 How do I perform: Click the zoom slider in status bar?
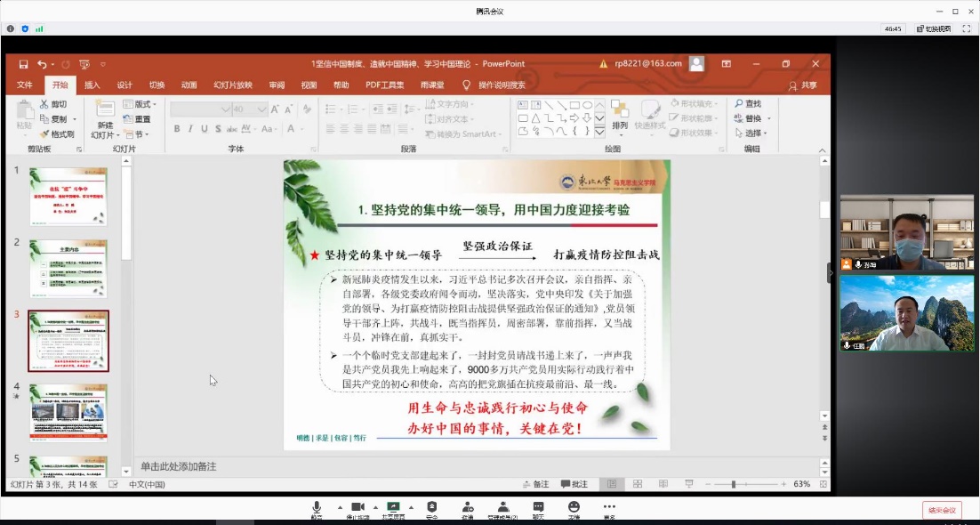pyautogui.click(x=734, y=484)
